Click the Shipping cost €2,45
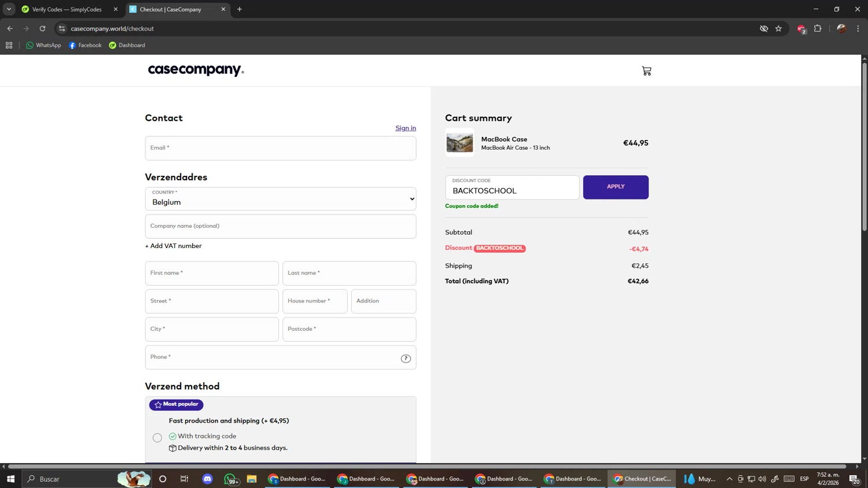The image size is (868, 488). click(x=640, y=266)
